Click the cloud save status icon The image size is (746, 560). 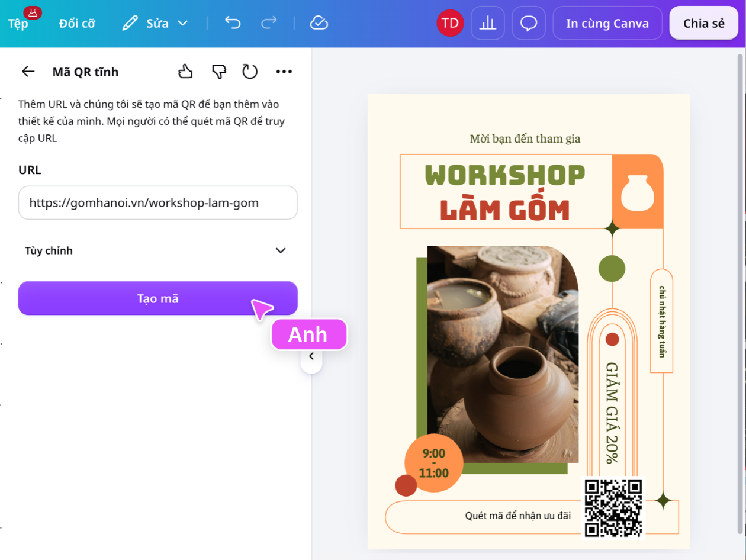(319, 23)
